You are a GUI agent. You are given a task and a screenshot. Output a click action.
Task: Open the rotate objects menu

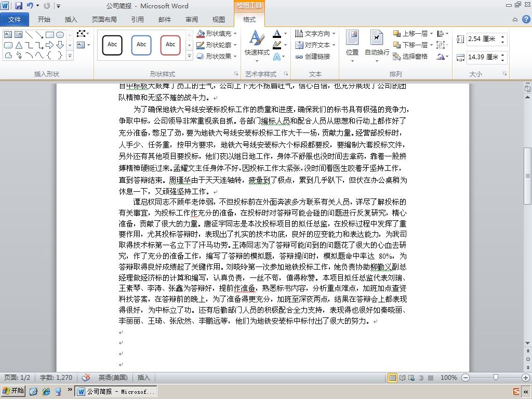443,56
